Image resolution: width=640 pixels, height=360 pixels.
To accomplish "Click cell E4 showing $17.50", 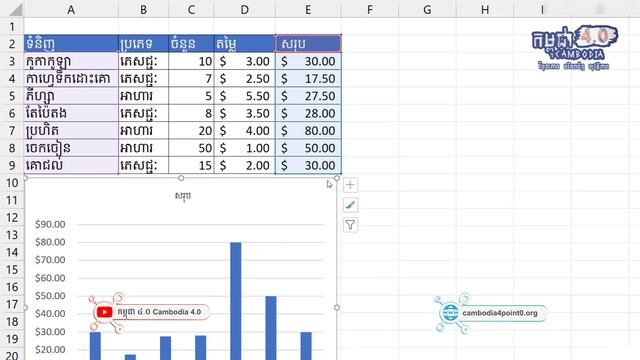I will [x=308, y=78].
